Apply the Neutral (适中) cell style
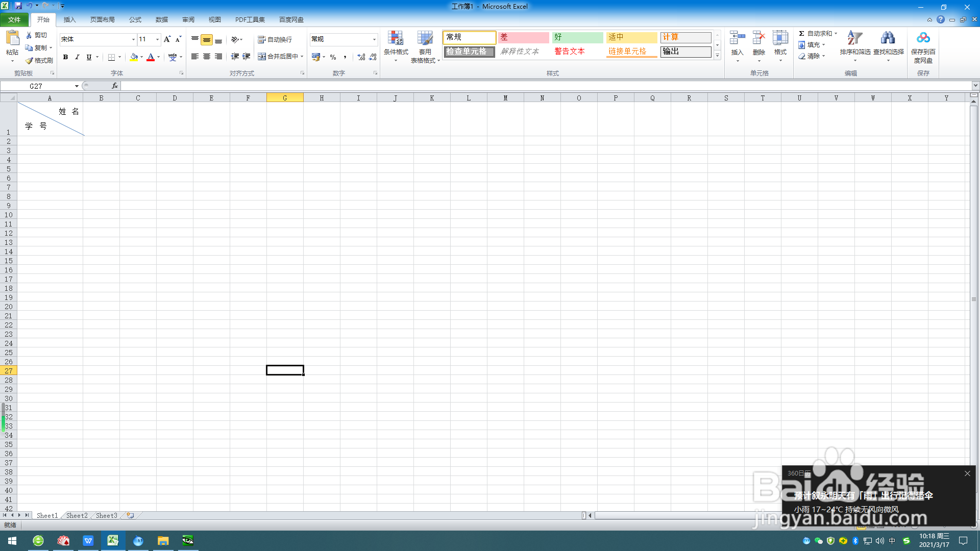Screen dimensions: 980x551 pos(631,37)
